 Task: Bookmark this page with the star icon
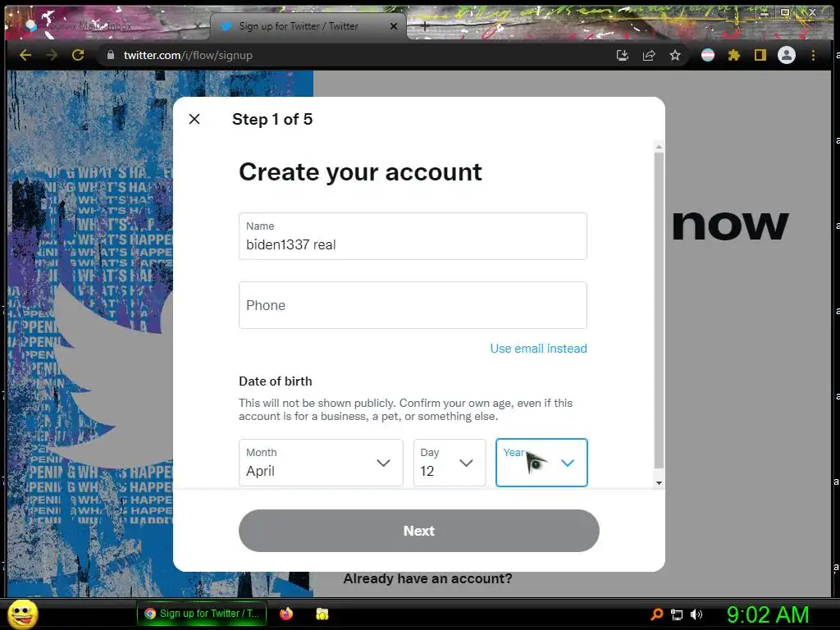675,55
